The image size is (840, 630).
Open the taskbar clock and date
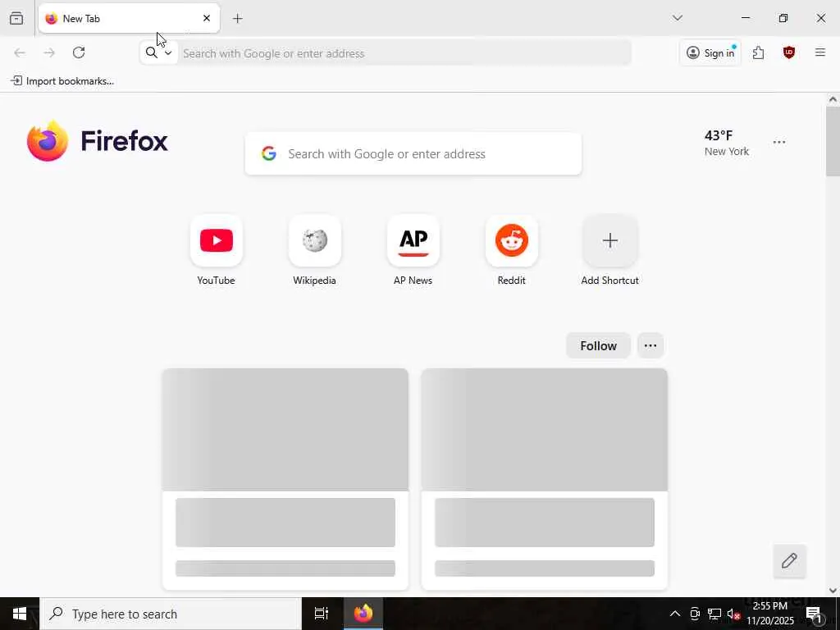point(770,614)
